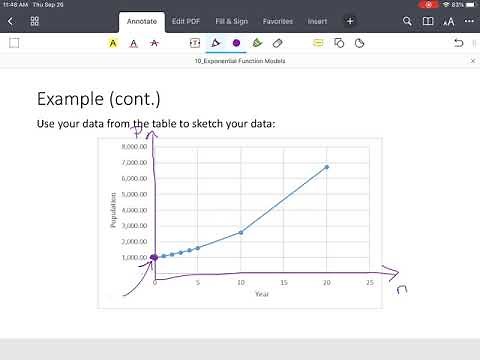
Task: Tap the data point at year 10
Action: [241, 232]
